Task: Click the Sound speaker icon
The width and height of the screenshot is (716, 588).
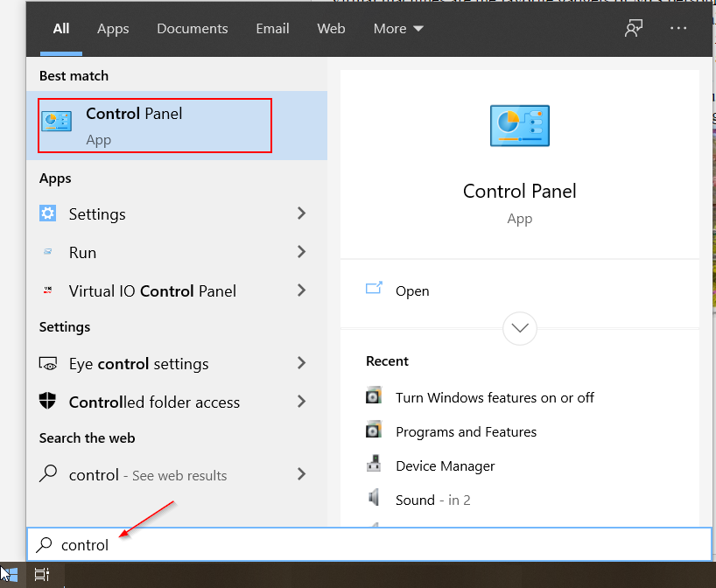Action: [374, 497]
